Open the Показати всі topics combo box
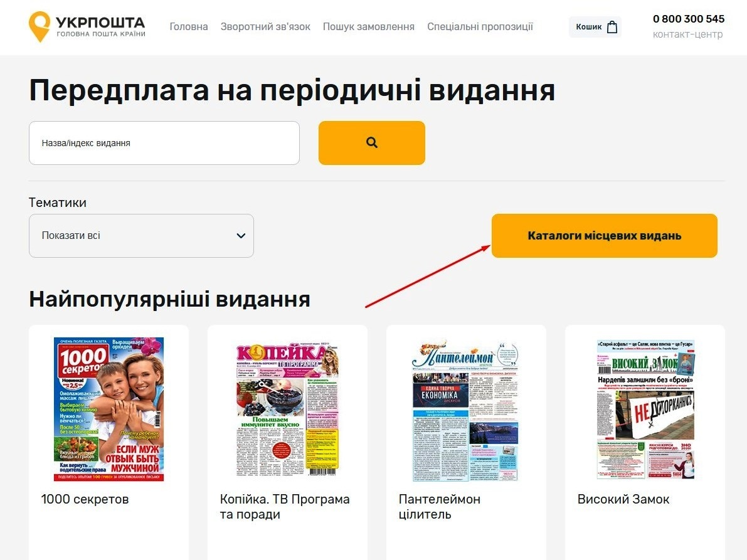747x560 pixels. 142,235
